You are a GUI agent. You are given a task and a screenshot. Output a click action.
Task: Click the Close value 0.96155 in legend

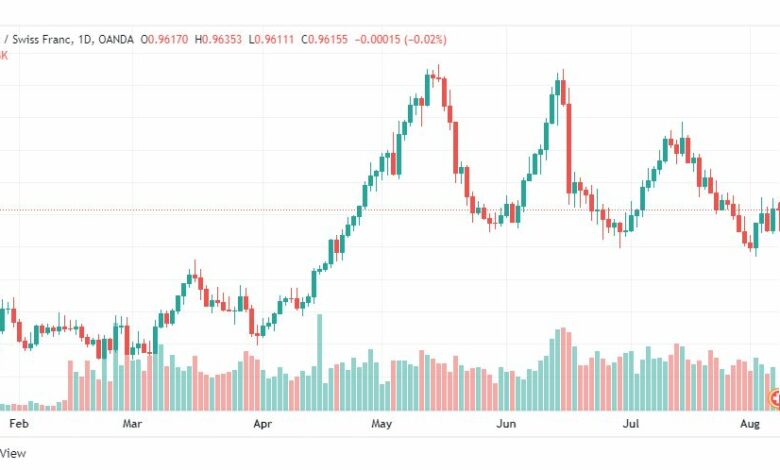tap(328, 39)
